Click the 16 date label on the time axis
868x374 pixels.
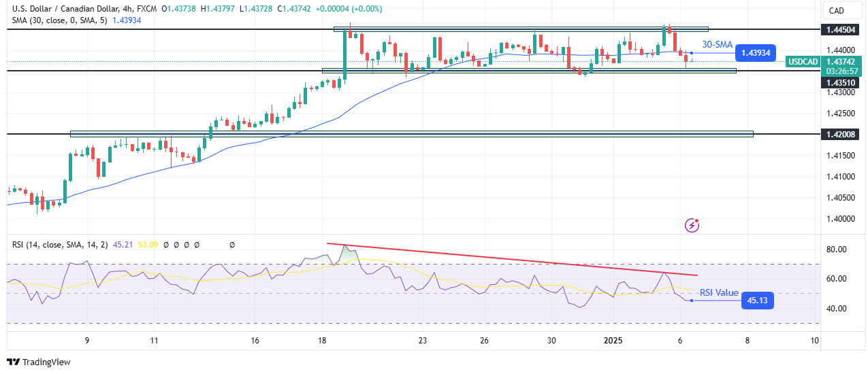coord(255,340)
